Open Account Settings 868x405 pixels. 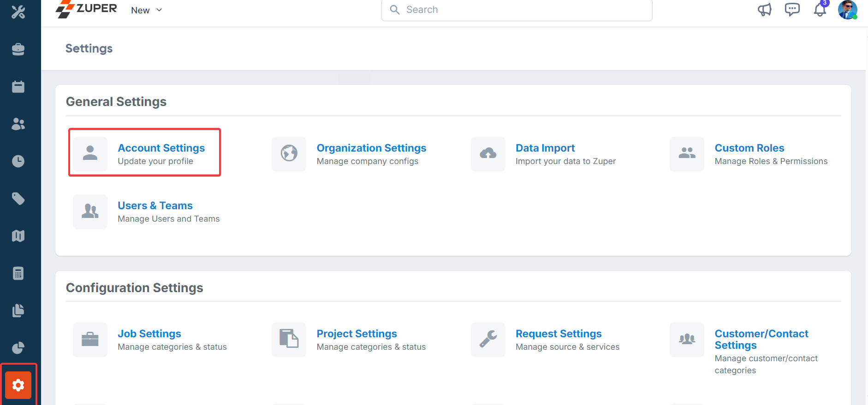pyautogui.click(x=161, y=148)
